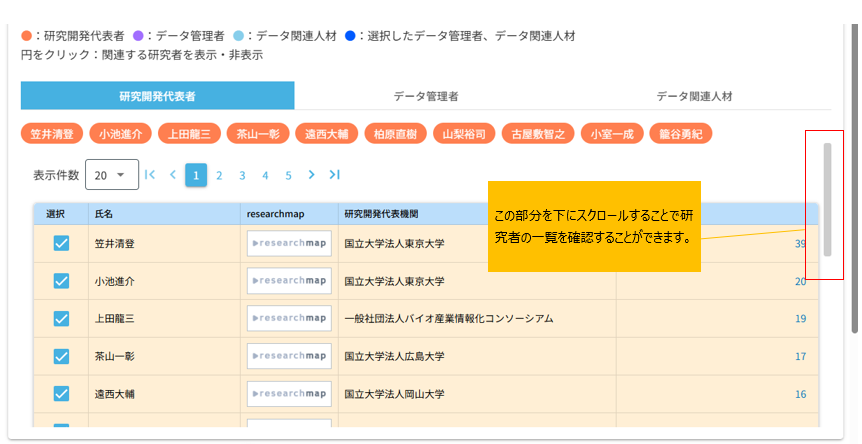Go to first page pagination icon
Screen dimensions: 862x444
[150, 175]
